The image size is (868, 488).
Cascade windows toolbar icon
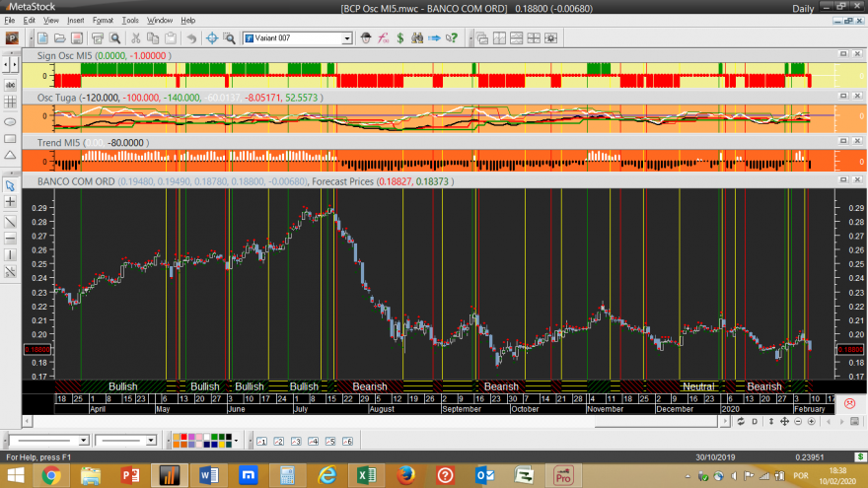pyautogui.click(x=482, y=38)
